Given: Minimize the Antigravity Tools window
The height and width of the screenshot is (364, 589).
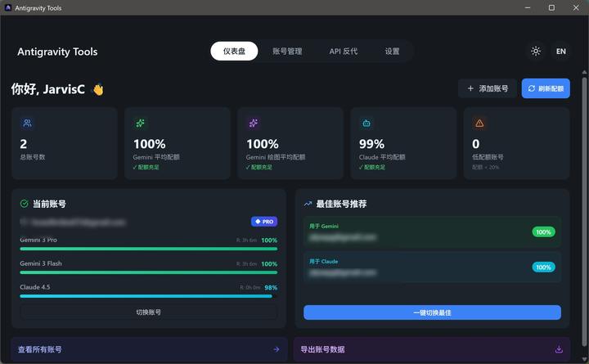Looking at the screenshot, I should click(528, 7).
